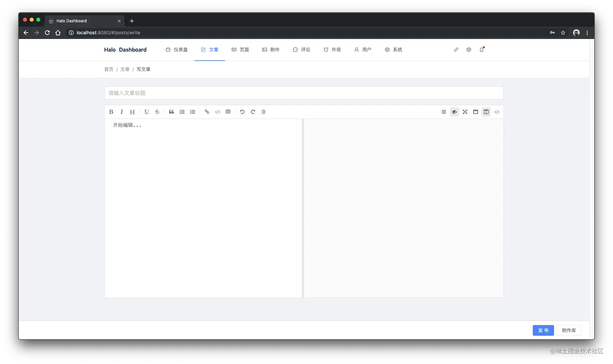Bookmark this page with star icon
613x364 pixels.
(x=563, y=33)
